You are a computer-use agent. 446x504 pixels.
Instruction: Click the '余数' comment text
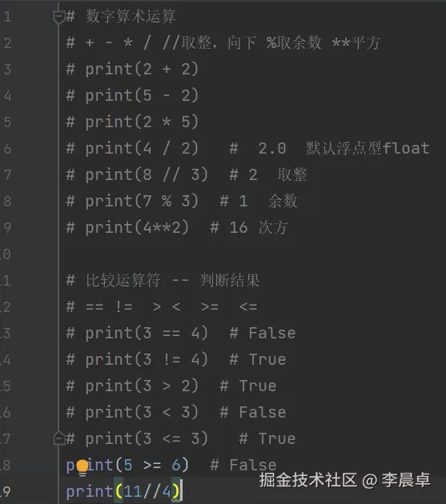pyautogui.click(x=283, y=202)
